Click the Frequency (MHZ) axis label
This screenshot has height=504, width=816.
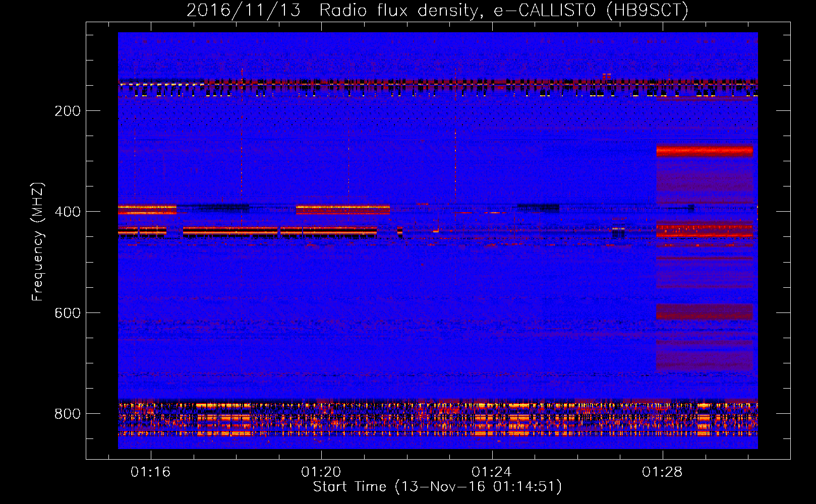(x=38, y=241)
